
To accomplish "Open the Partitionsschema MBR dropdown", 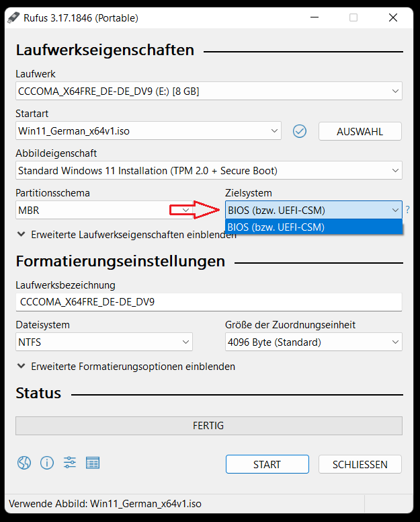I will click(x=103, y=210).
